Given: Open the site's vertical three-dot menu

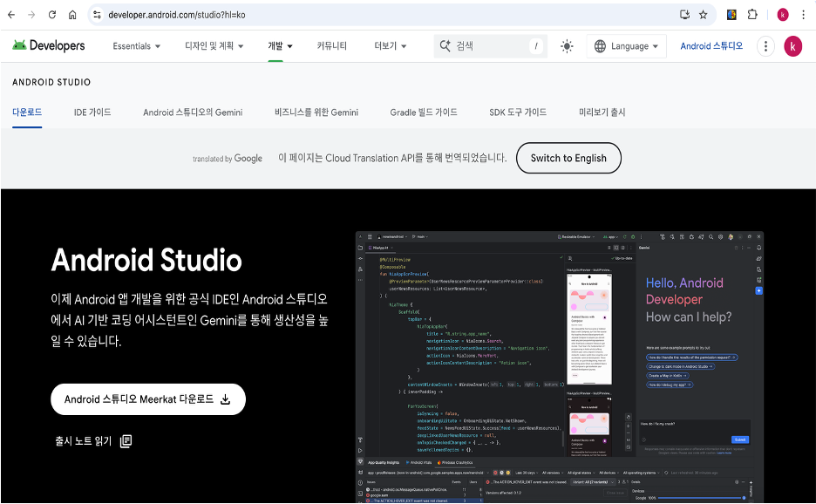Looking at the screenshot, I should pos(765,46).
